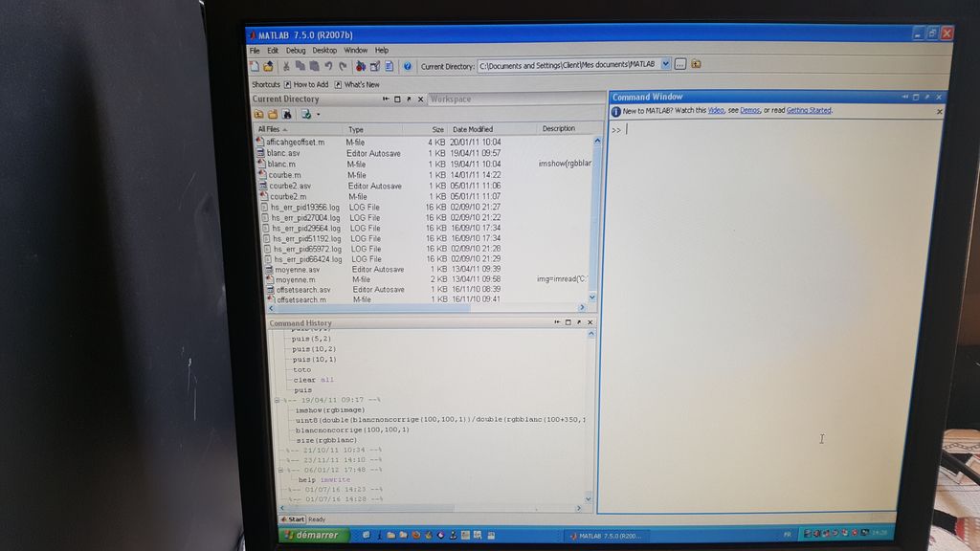Go up a level in Current Directory panel
The width and height of the screenshot is (980, 551).
click(x=258, y=115)
